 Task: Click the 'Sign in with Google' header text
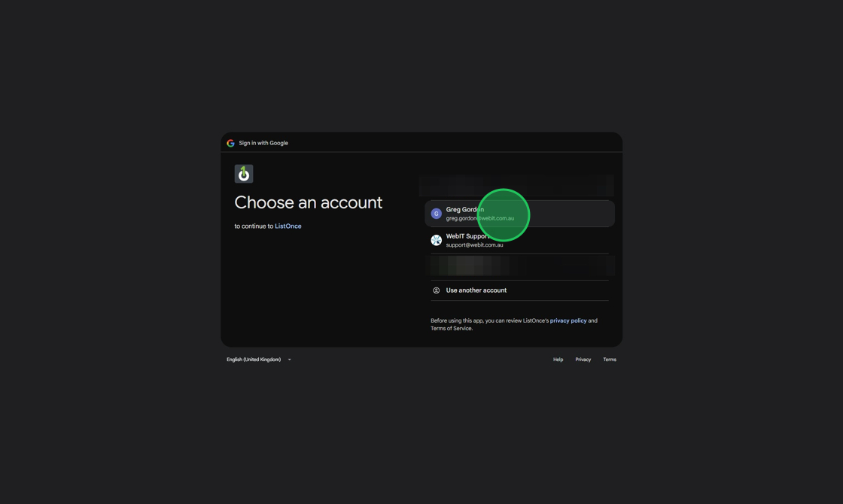click(263, 143)
